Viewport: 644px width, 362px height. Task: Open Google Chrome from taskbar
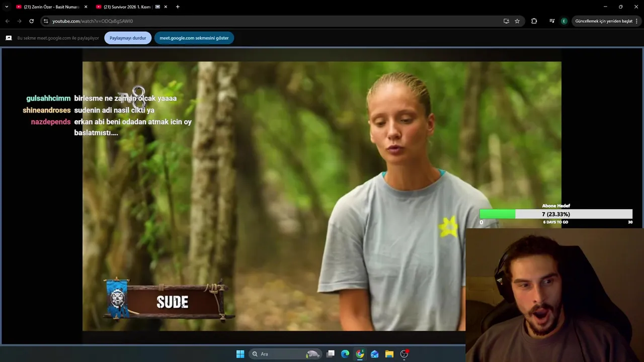point(360,354)
